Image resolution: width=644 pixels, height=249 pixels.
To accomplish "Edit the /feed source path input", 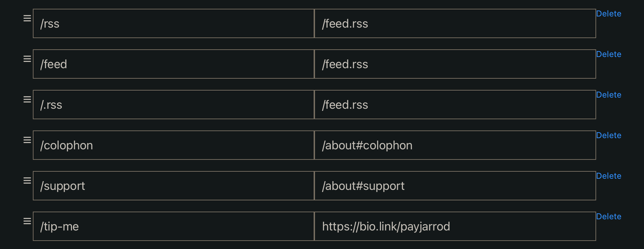I will click(x=174, y=64).
